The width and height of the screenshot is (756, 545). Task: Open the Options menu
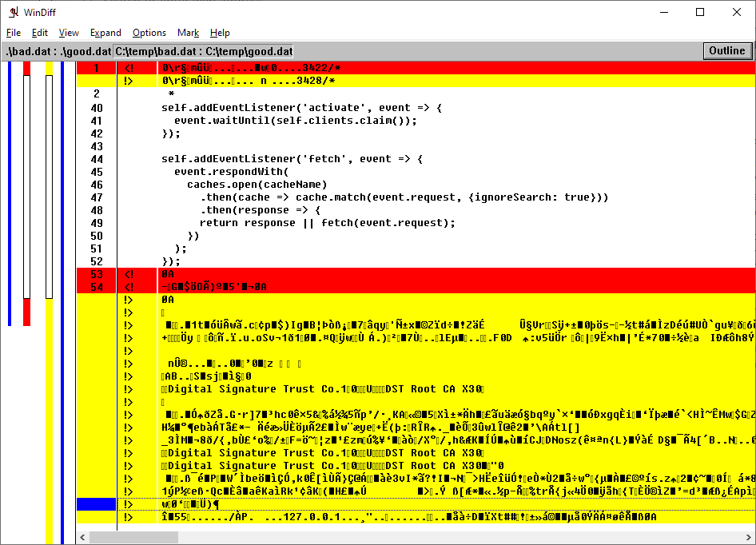tap(149, 33)
